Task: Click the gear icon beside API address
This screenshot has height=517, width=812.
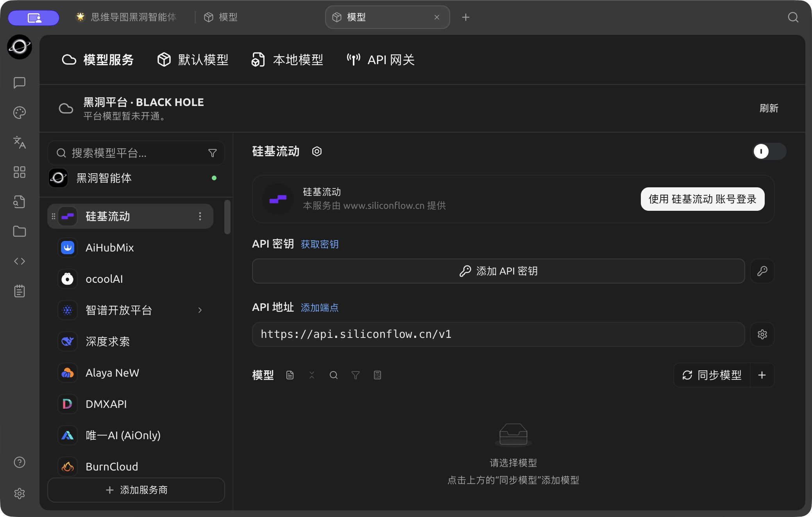Action: [x=762, y=334]
